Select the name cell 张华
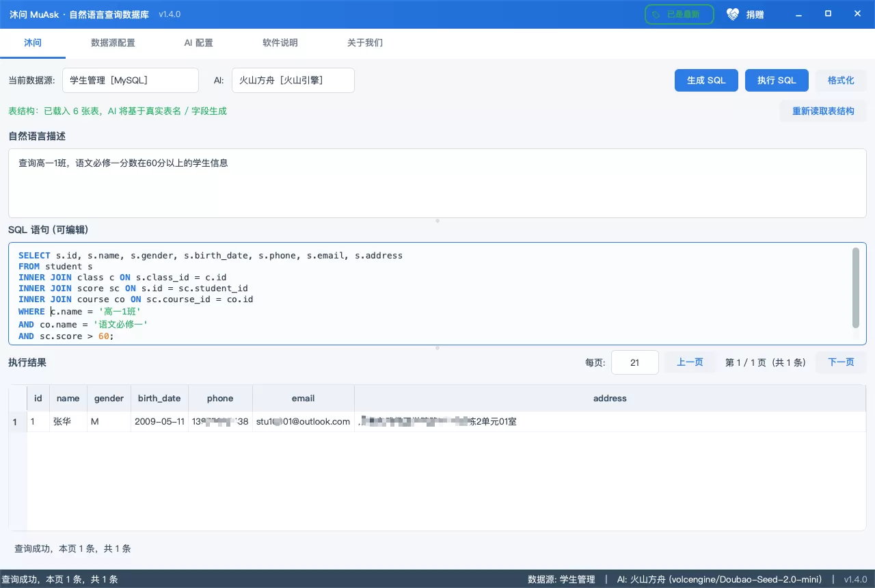The height and width of the screenshot is (588, 875). click(68, 422)
